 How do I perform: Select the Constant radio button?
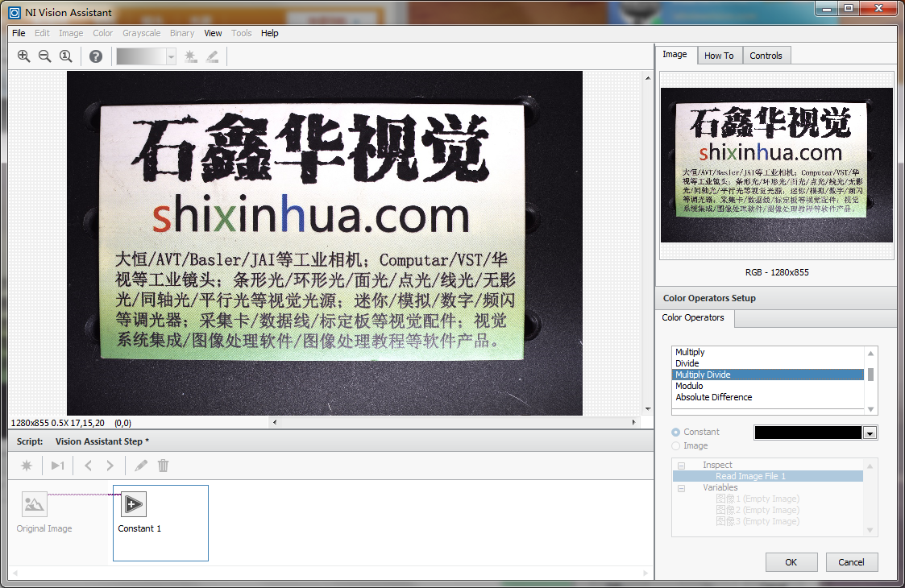point(676,432)
